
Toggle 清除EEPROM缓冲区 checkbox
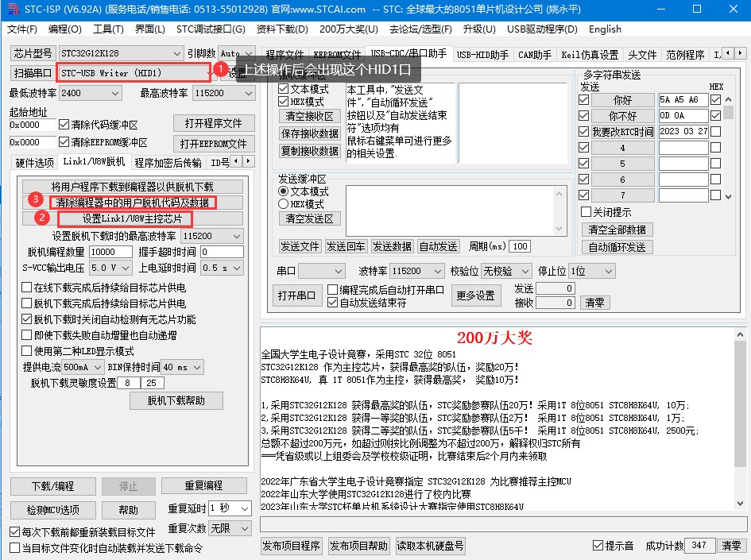click(64, 142)
